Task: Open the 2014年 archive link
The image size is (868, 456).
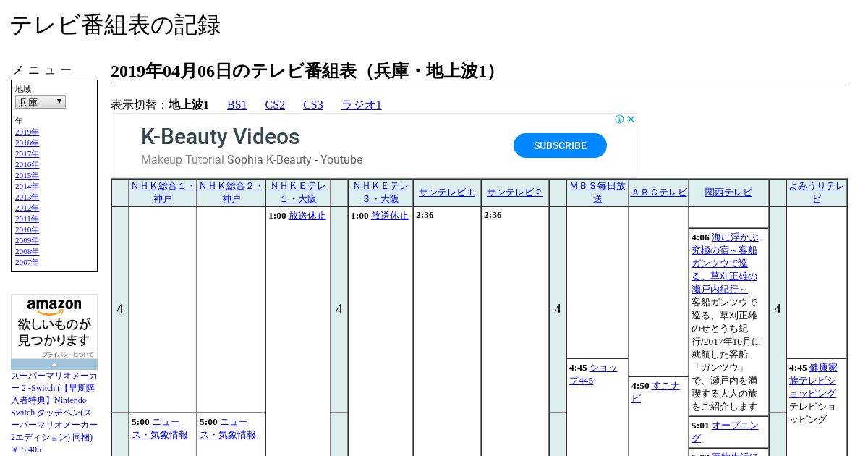Action: (27, 186)
